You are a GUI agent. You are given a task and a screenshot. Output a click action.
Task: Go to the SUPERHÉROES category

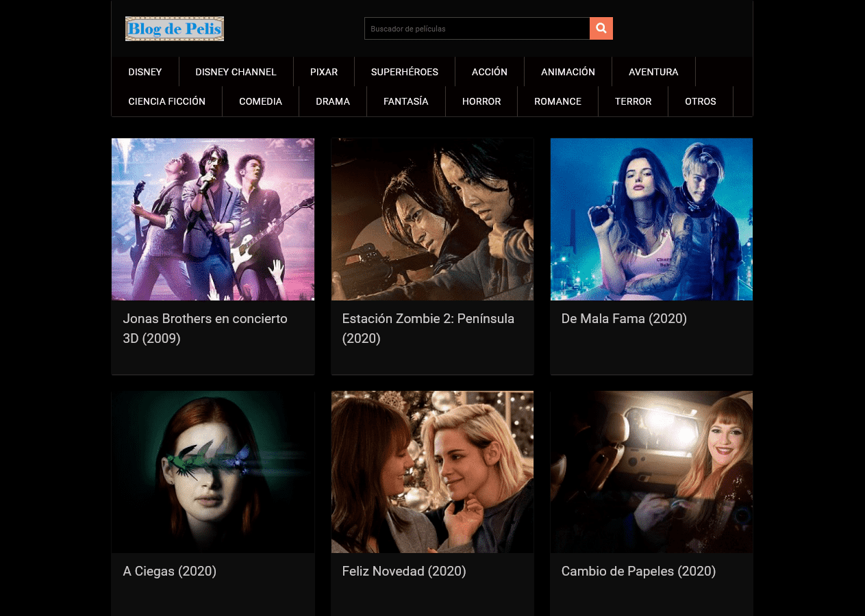pyautogui.click(x=405, y=72)
